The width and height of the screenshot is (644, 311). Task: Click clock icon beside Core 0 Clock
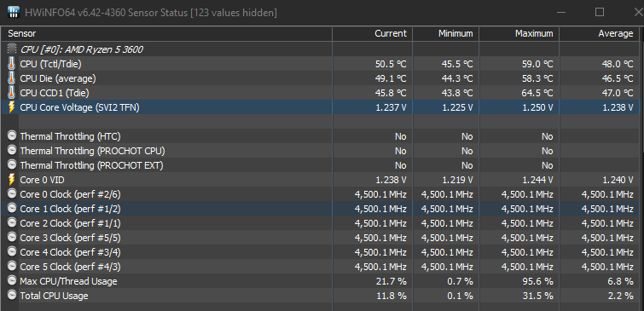12,194
